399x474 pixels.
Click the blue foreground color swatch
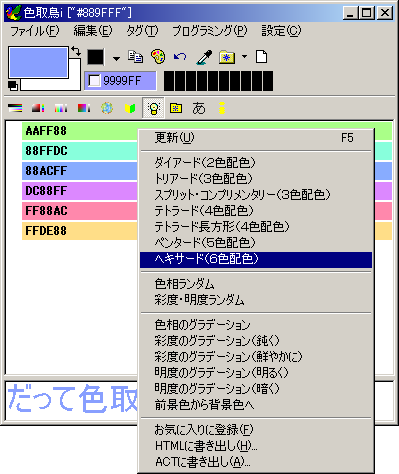point(38,63)
